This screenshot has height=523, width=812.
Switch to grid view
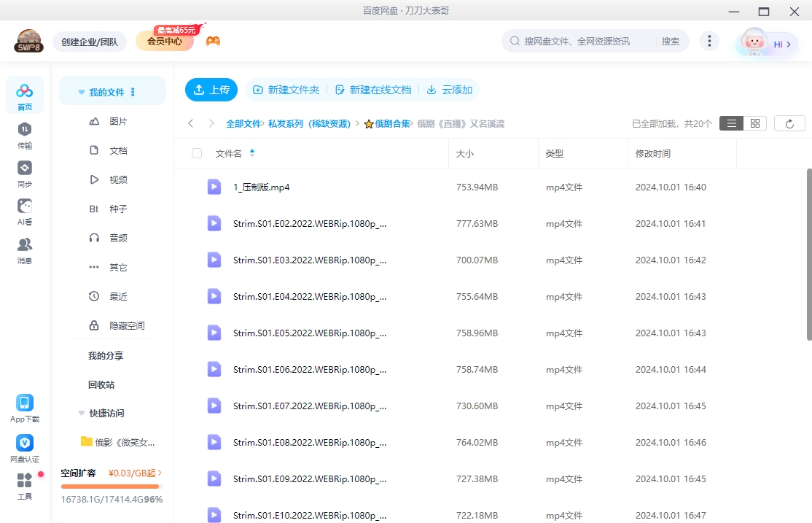[x=754, y=123]
